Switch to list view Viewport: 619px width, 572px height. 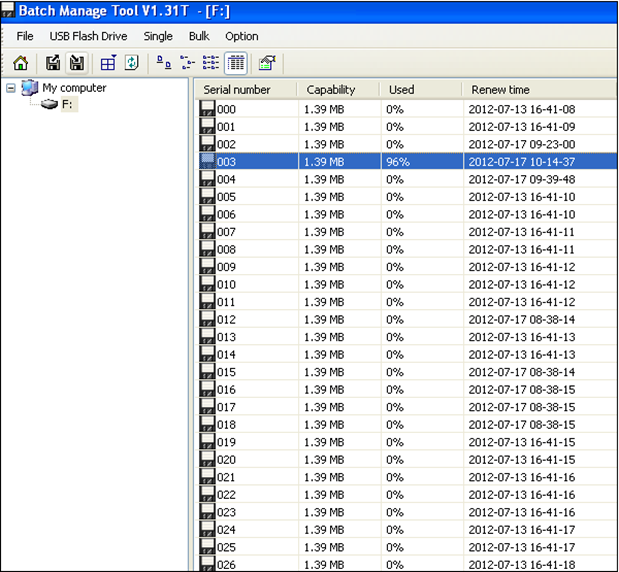click(211, 63)
